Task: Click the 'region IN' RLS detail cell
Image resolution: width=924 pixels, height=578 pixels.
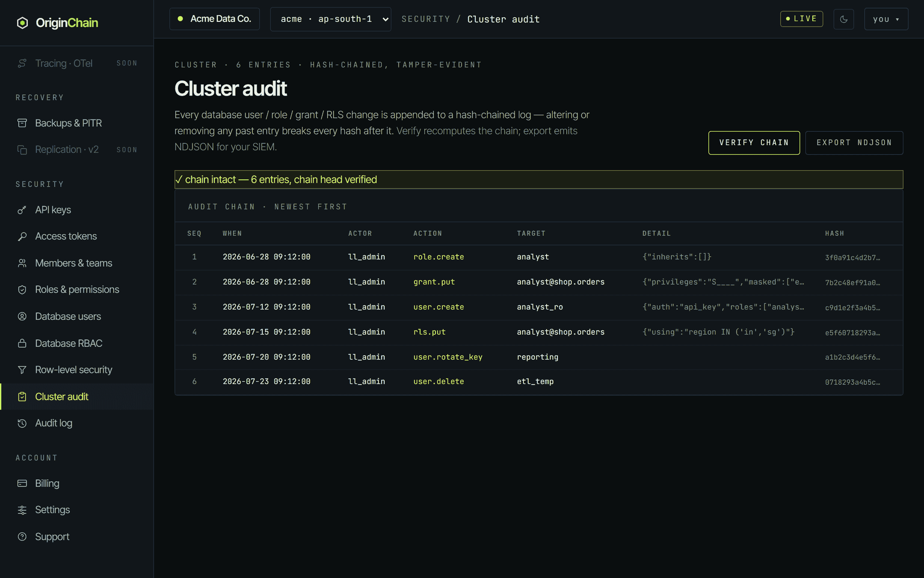Action: 718,332
